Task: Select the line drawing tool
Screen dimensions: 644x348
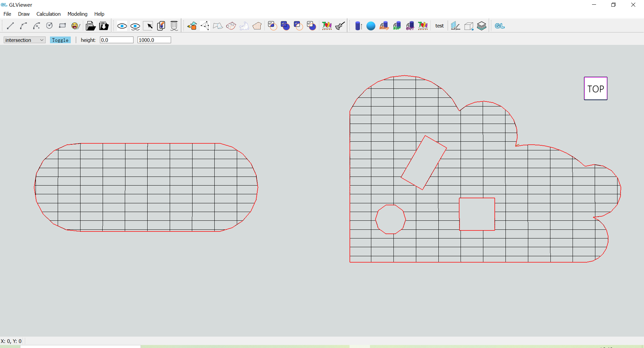Action: (x=10, y=26)
